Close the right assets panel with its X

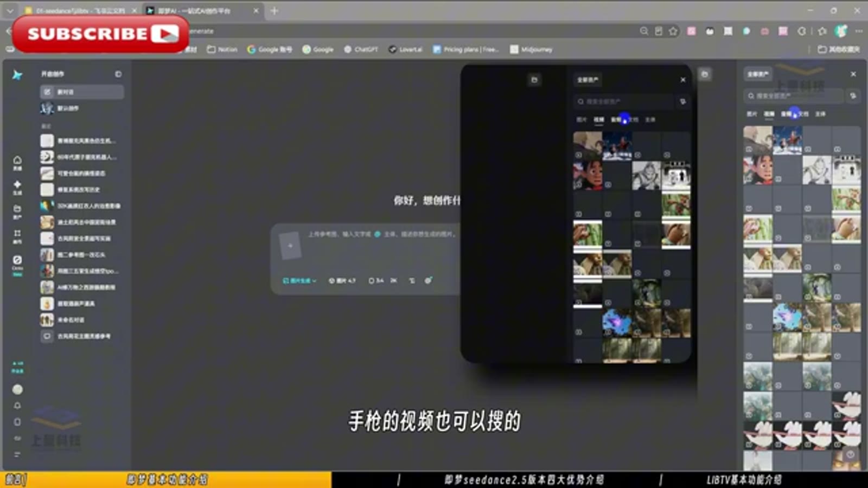(853, 74)
